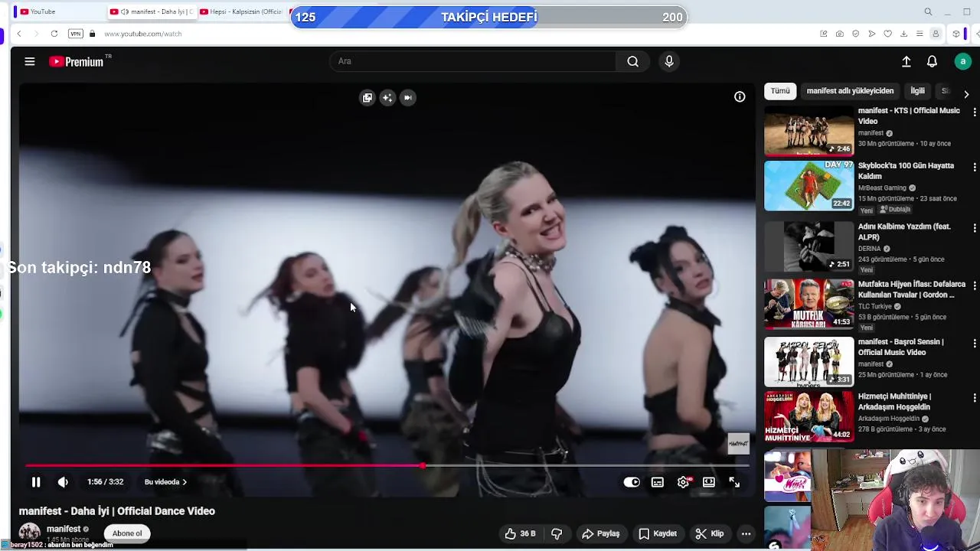This screenshot has height=551, width=980.
Task: Open 'Hizmetçi Muhittiniye' video title
Action: pyautogui.click(x=894, y=402)
